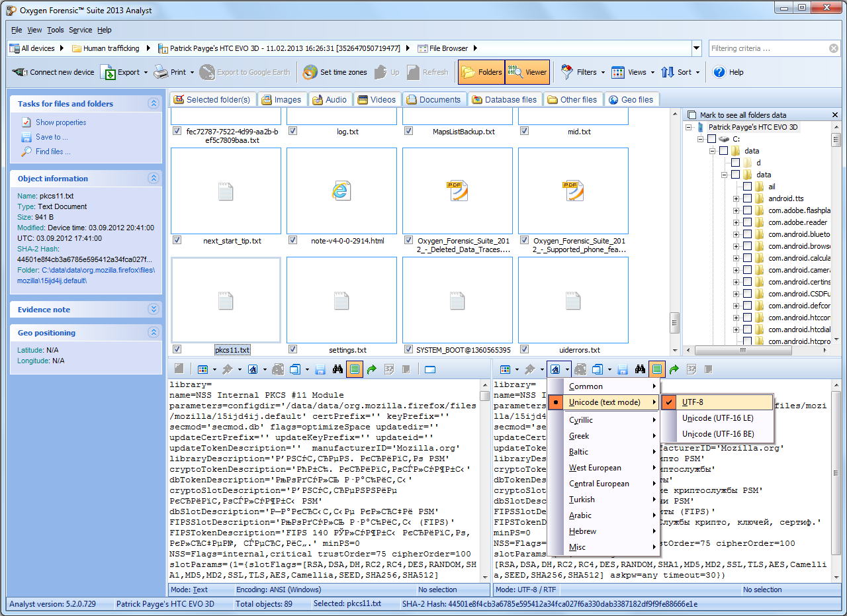Click binoculars find icon in left viewer
This screenshot has height=616, width=847.
(x=337, y=369)
